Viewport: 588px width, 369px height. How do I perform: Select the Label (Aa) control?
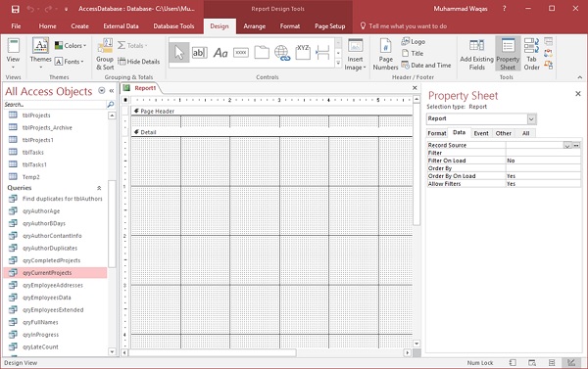click(220, 53)
